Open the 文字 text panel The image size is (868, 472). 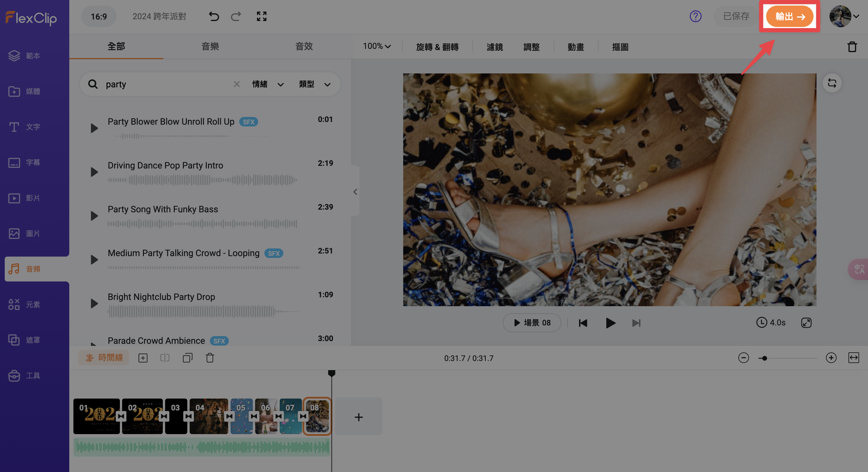pyautogui.click(x=24, y=127)
